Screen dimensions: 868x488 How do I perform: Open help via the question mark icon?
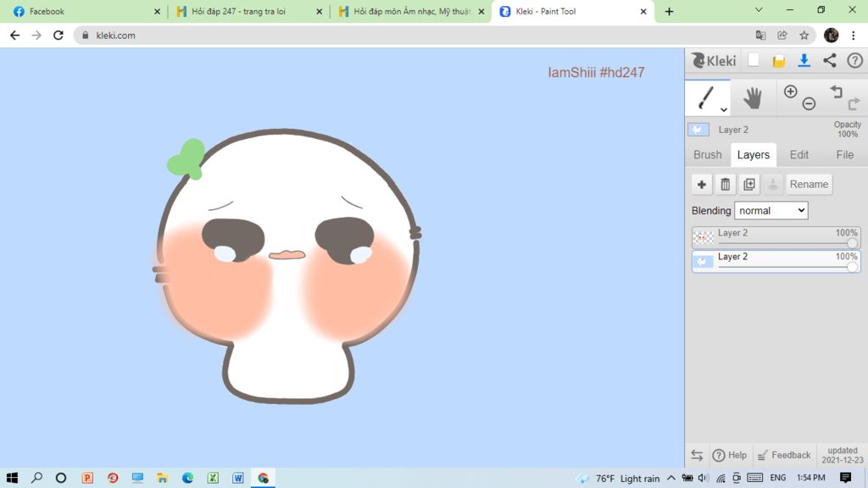pos(854,60)
